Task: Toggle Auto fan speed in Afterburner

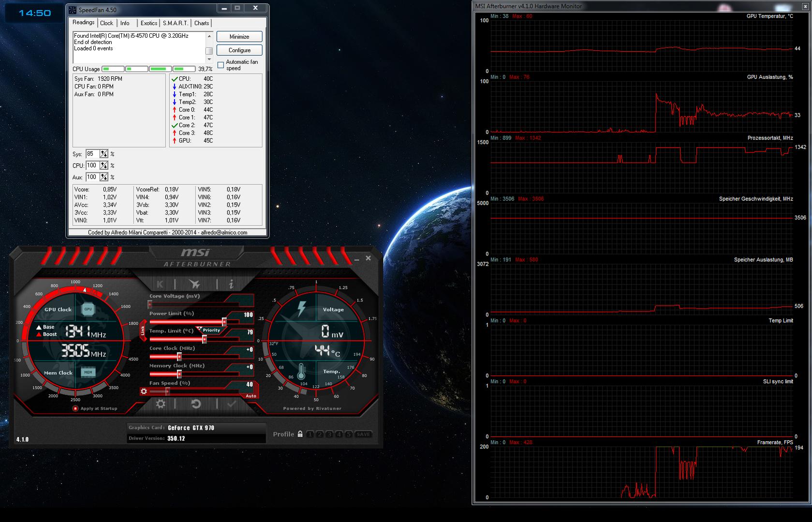Action: point(251,396)
